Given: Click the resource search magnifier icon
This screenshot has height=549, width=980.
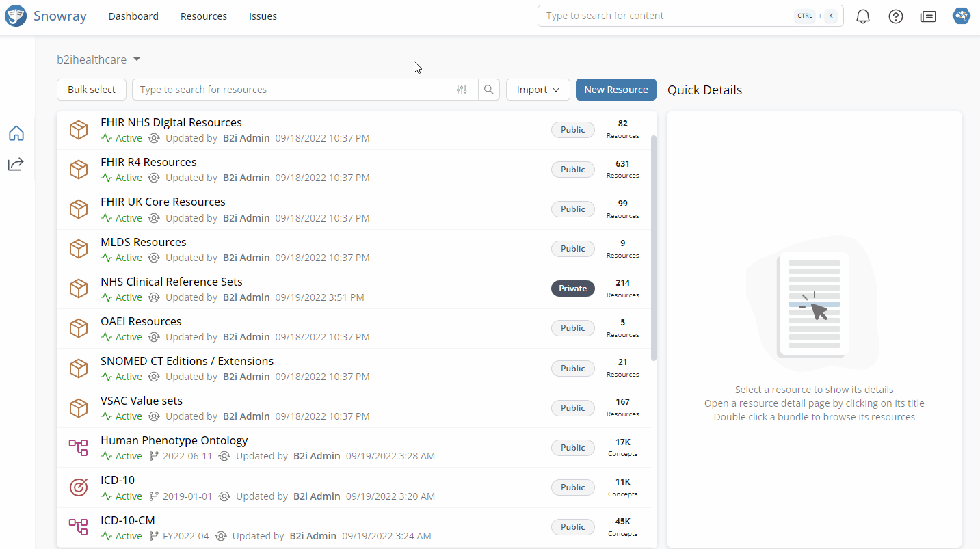Looking at the screenshot, I should click(x=489, y=90).
